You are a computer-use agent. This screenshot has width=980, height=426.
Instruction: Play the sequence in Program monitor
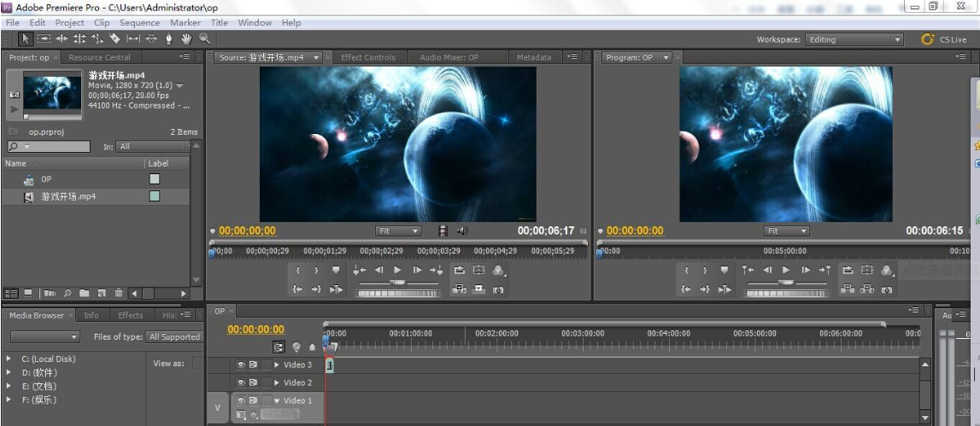[786, 270]
